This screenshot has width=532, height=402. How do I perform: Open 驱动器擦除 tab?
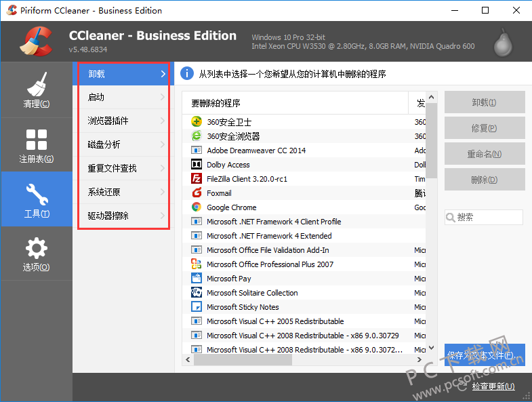[123, 216]
